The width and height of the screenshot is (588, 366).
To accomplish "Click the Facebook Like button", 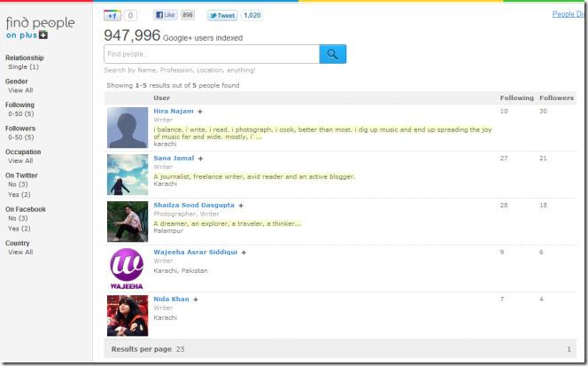I will pyautogui.click(x=166, y=15).
